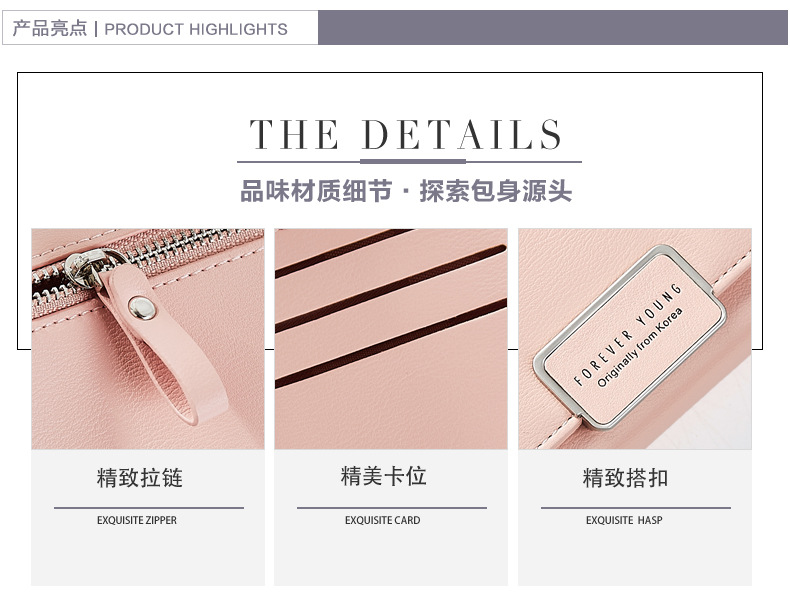The width and height of the screenshot is (790, 599).
Task: Click 'EXQUISITE CARD' label
Action: (382, 520)
